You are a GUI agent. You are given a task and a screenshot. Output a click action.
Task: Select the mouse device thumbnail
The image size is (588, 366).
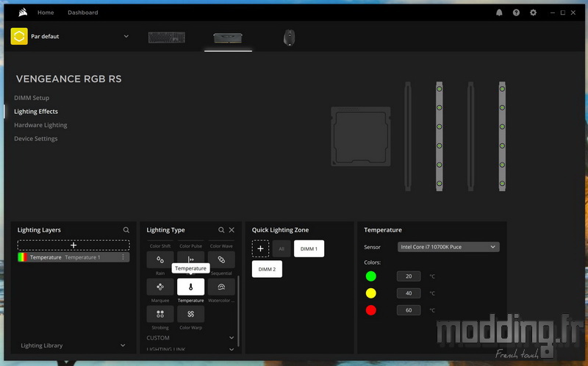289,37
